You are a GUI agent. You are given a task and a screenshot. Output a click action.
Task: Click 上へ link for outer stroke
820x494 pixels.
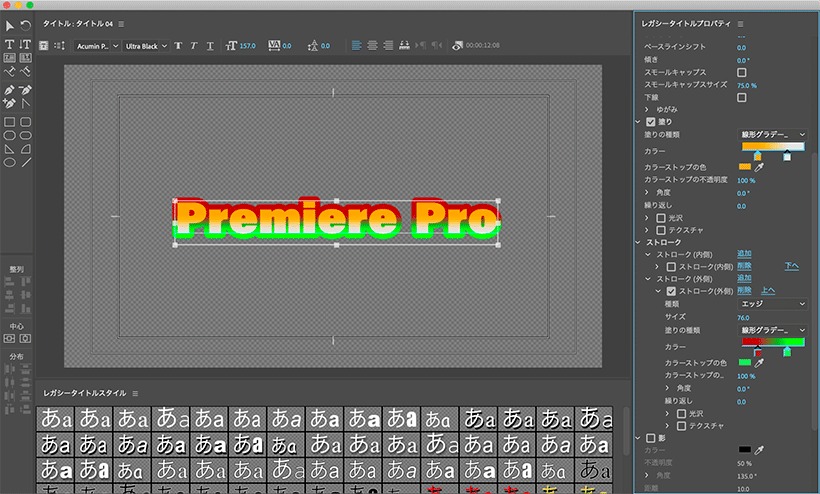[x=768, y=291]
